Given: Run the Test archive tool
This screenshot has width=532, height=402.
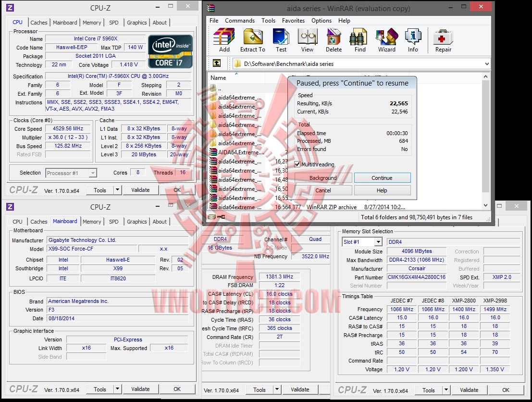Looking at the screenshot, I should tap(281, 40).
